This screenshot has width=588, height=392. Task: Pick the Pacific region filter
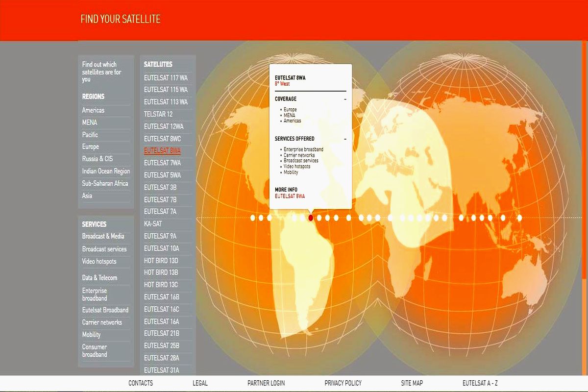point(90,135)
